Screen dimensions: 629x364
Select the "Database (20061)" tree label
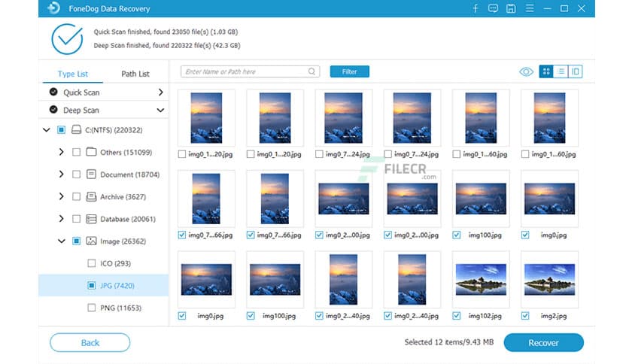pos(128,219)
